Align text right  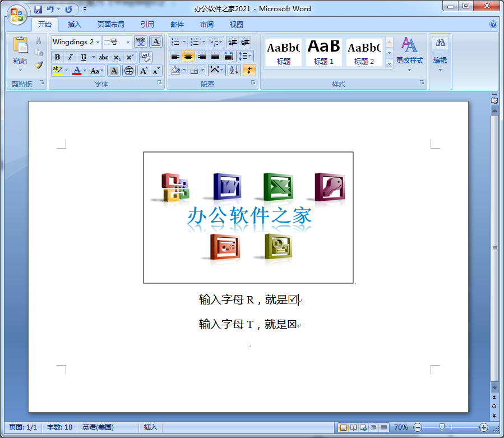[x=201, y=56]
